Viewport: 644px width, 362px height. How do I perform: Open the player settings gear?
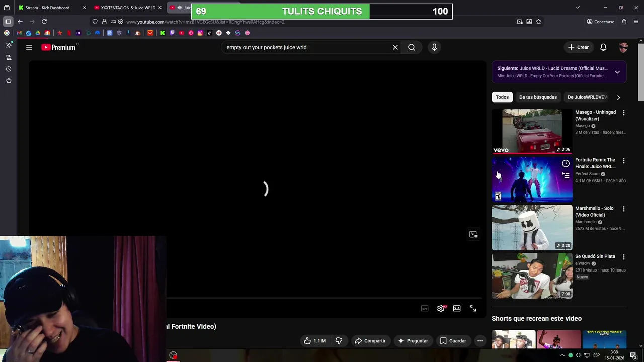[441, 308]
